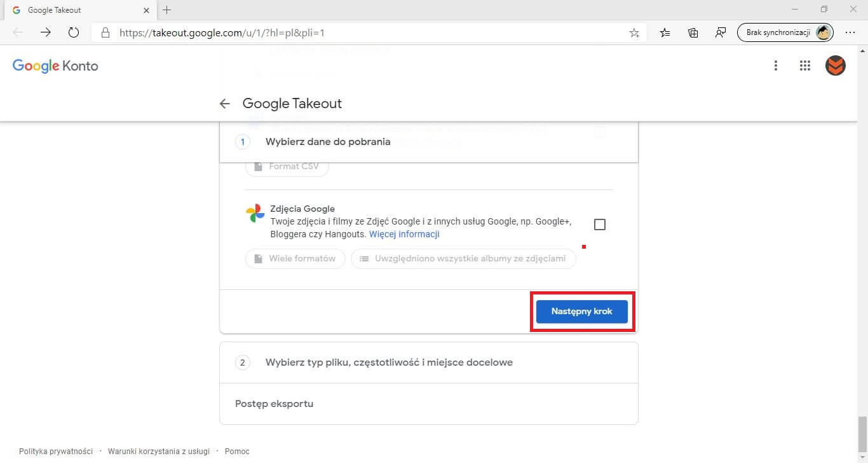Click the browser forward arrow button
The width and height of the screenshot is (868, 463).
point(46,32)
